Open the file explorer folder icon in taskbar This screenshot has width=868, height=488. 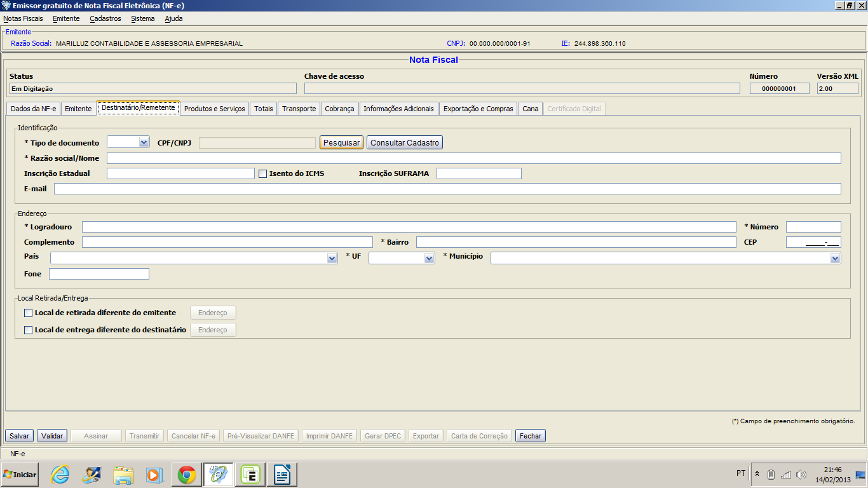coord(123,475)
